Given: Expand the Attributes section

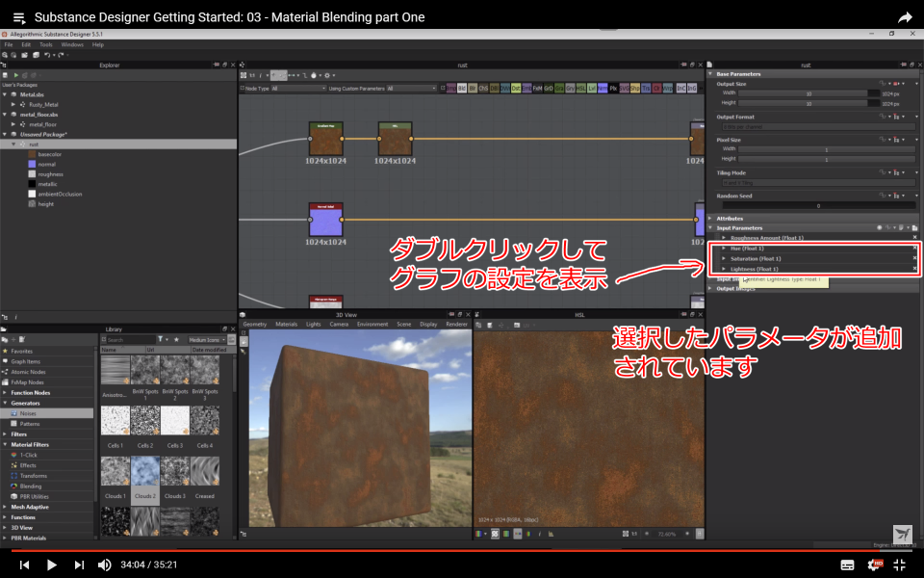Looking at the screenshot, I should [x=710, y=219].
